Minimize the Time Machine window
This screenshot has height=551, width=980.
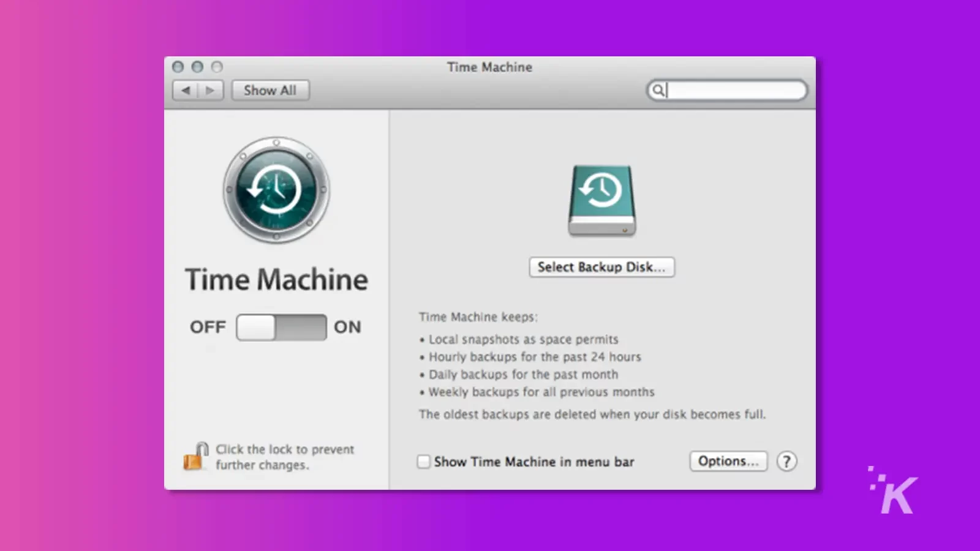197,67
